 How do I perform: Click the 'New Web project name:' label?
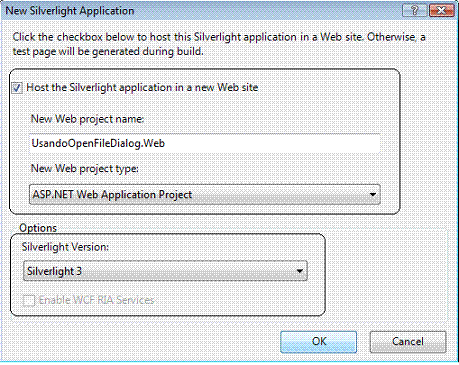[87, 119]
